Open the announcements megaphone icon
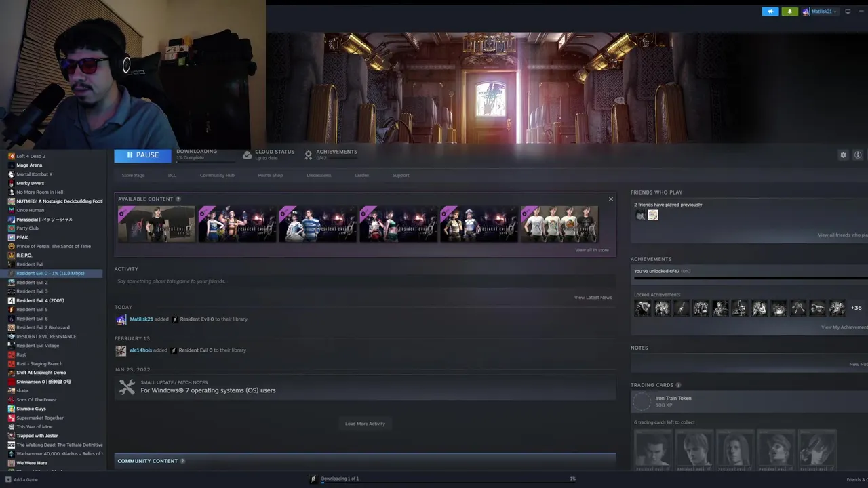868x488 pixels. point(770,12)
